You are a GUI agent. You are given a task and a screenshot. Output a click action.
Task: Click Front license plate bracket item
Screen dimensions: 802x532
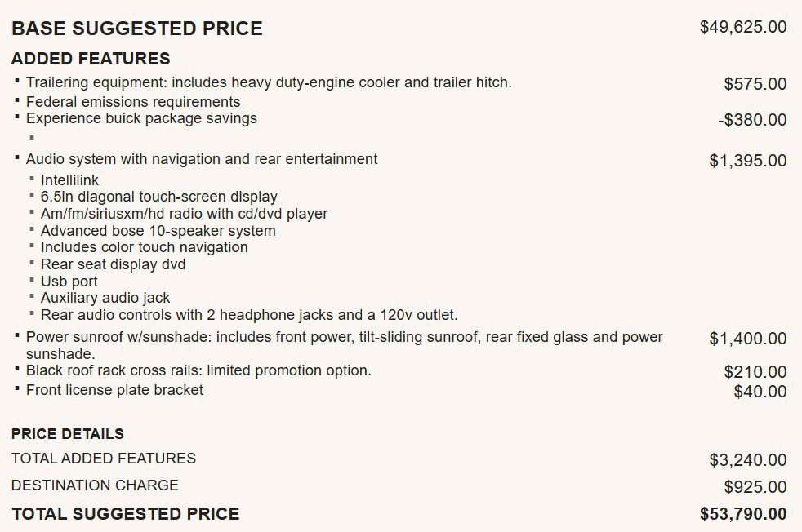pyautogui.click(x=114, y=390)
